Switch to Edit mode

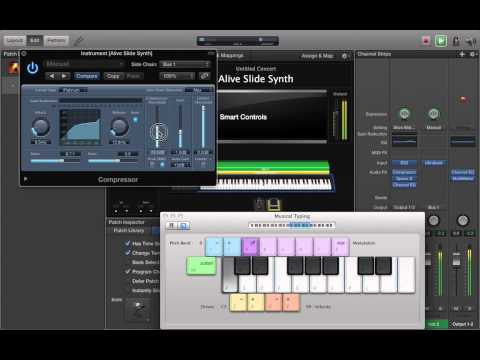(35, 41)
